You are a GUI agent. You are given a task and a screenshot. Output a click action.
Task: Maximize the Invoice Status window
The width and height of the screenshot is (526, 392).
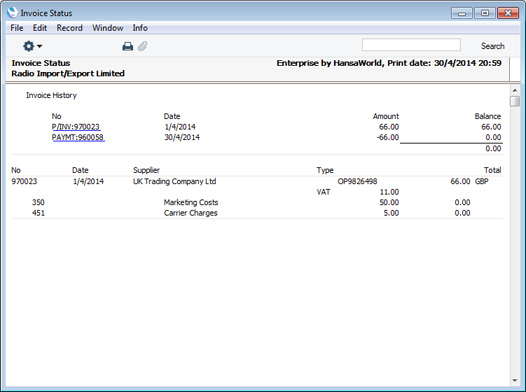tap(484, 13)
